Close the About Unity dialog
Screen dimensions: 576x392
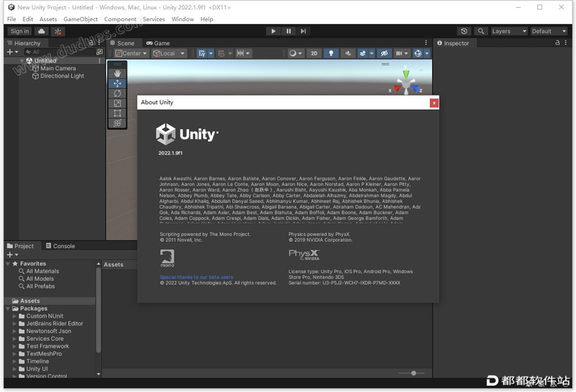tap(434, 103)
